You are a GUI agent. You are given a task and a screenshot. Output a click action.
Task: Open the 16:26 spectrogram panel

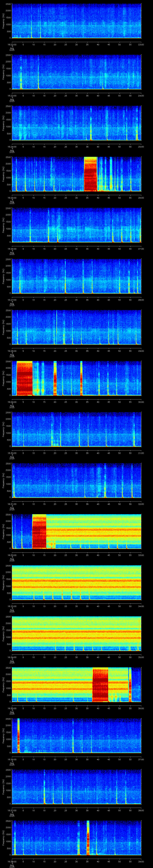click(x=76, y=225)
